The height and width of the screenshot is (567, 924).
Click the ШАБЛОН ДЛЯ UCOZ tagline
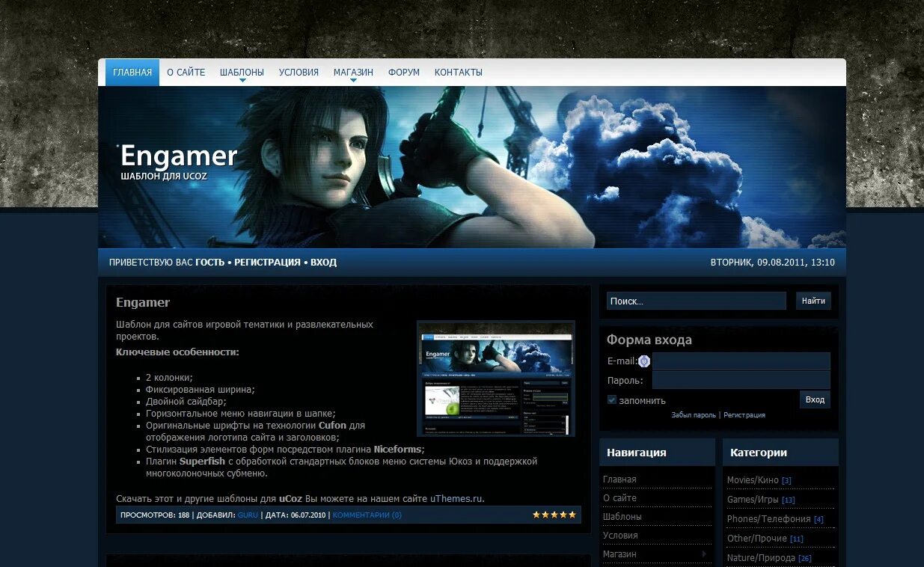tap(164, 177)
